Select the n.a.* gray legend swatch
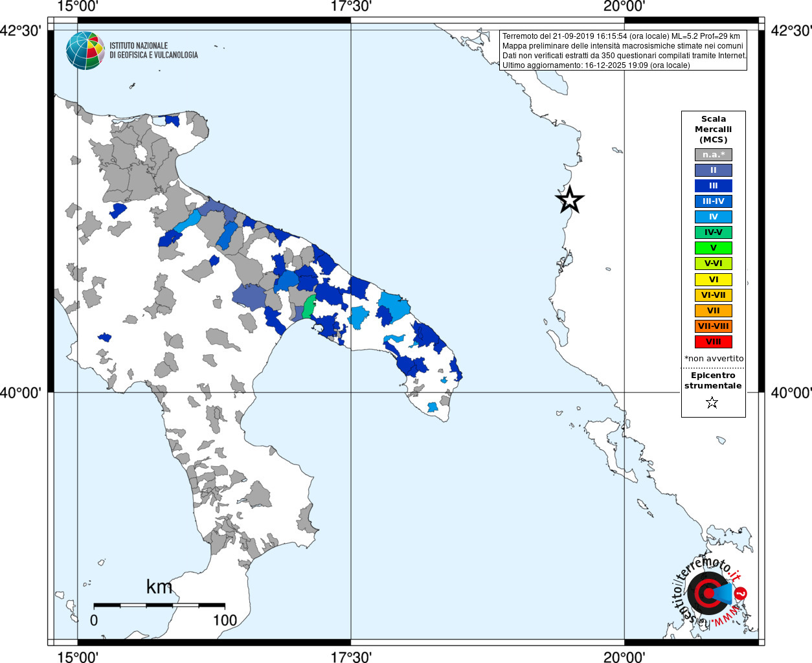The width and height of the screenshot is (812, 663). tap(714, 155)
